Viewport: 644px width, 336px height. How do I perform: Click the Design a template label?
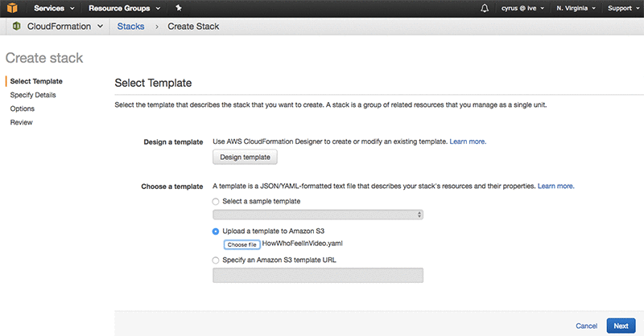[x=173, y=142]
